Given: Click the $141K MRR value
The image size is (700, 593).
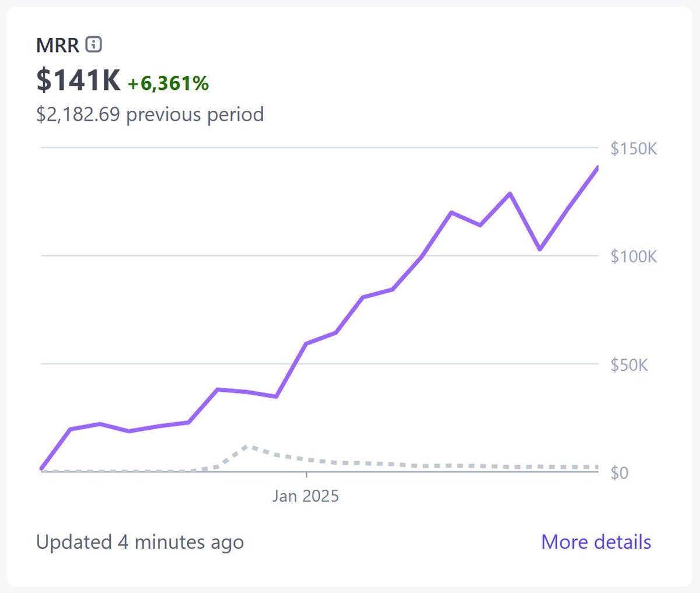Looking at the screenshot, I should (78, 80).
